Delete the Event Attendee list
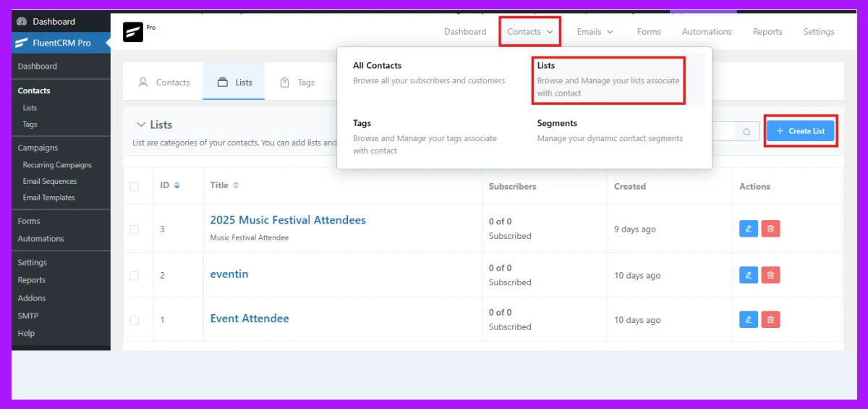This screenshot has height=409, width=868. pyautogui.click(x=770, y=319)
